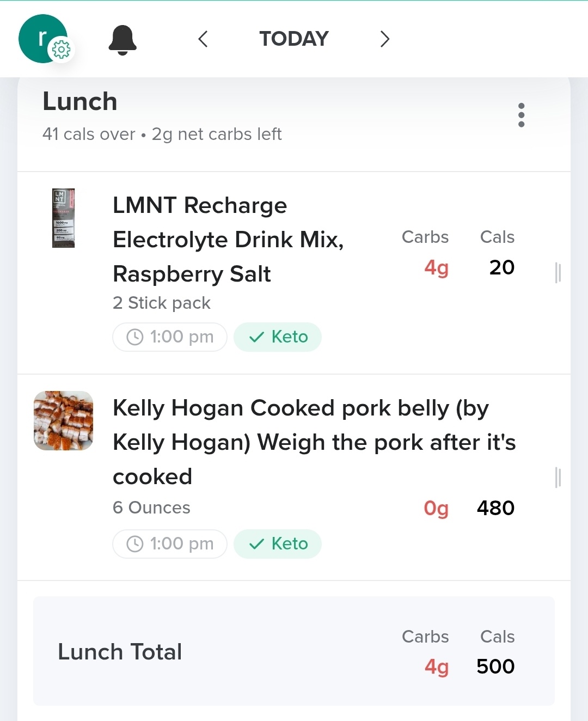Click pork belly food photo
Screen dimensions: 588x721
click(x=63, y=420)
